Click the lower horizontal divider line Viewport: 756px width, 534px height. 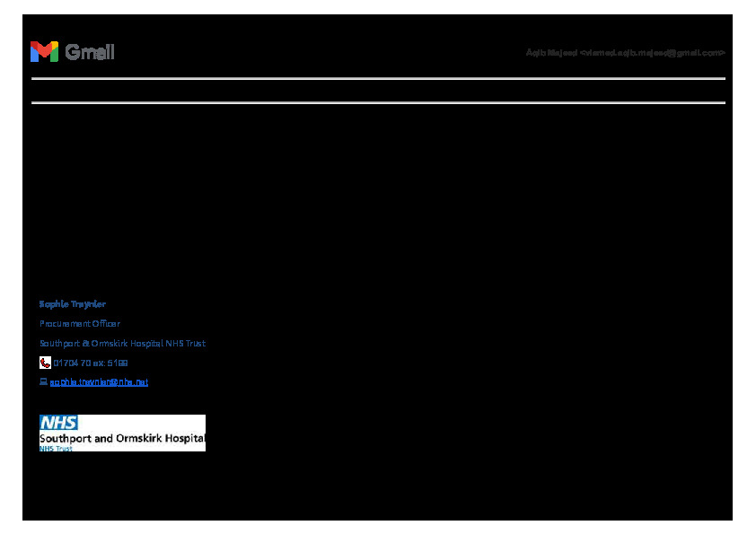click(377, 102)
